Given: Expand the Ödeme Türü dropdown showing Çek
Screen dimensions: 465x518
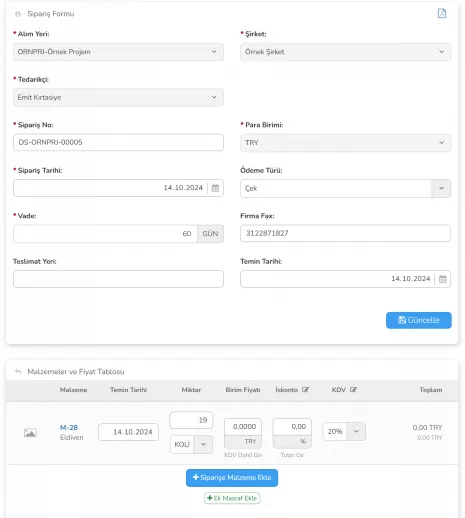Looking at the screenshot, I should point(441,188).
